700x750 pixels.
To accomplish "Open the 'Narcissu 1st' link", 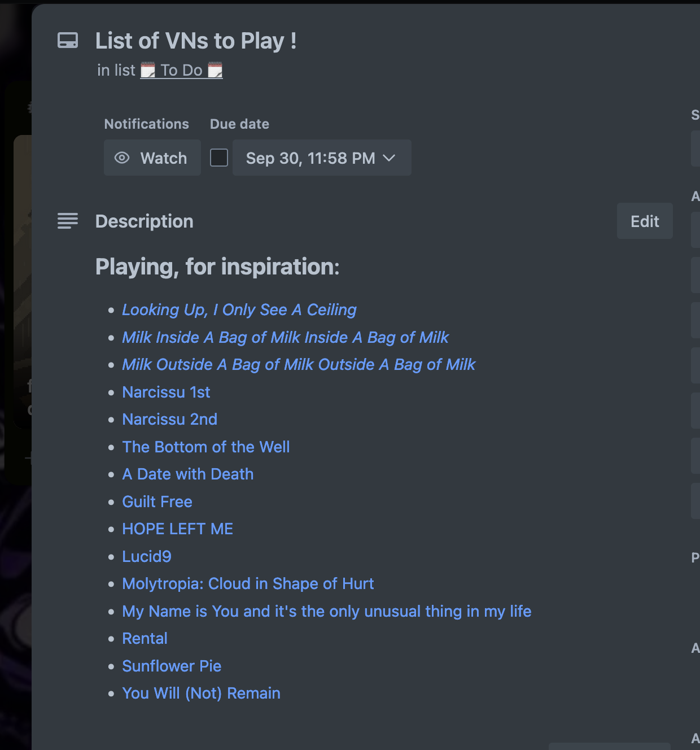I will point(166,392).
